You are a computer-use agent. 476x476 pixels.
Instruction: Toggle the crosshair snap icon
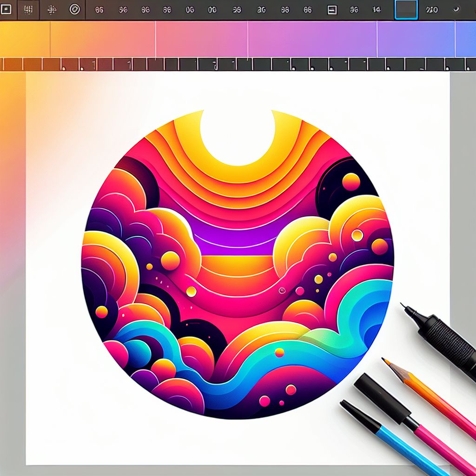point(52,9)
